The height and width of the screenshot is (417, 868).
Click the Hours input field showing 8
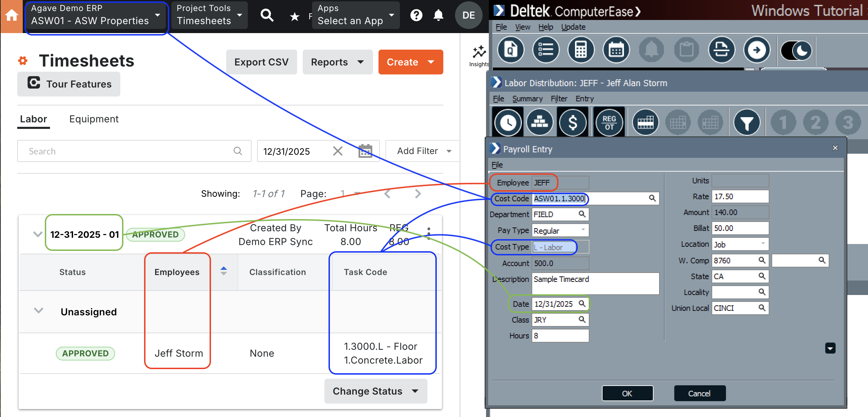(x=560, y=336)
